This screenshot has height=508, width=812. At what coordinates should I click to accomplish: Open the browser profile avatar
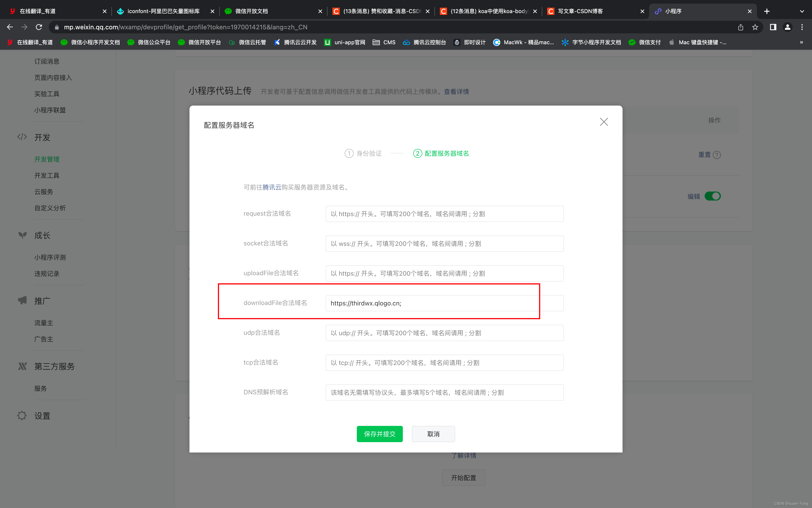point(787,27)
